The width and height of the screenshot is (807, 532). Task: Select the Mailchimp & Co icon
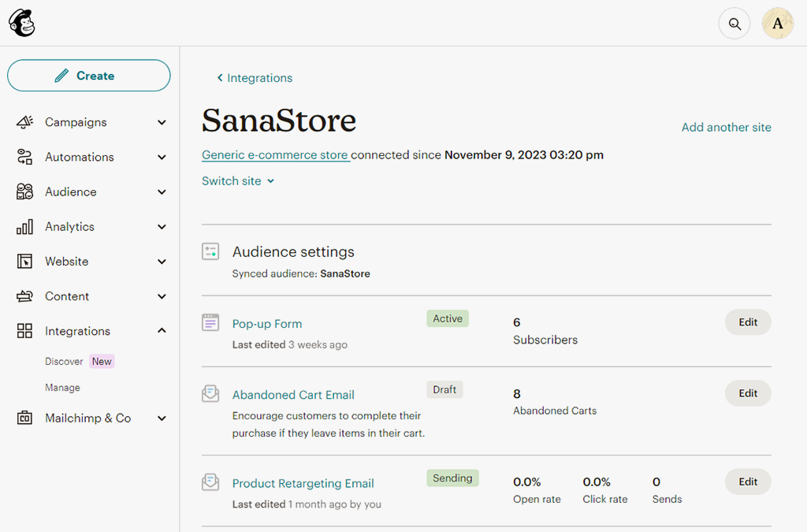(25, 418)
